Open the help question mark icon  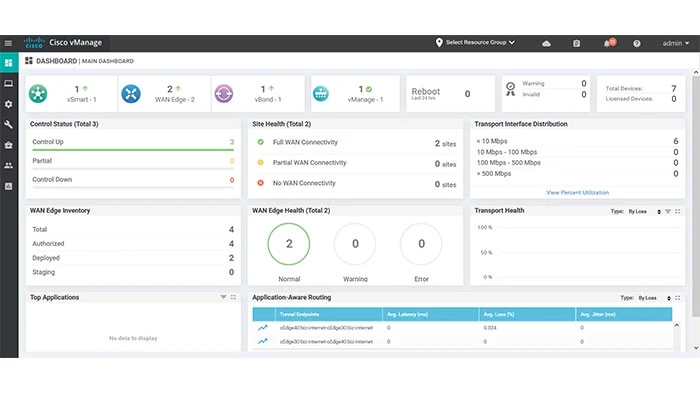tap(637, 43)
